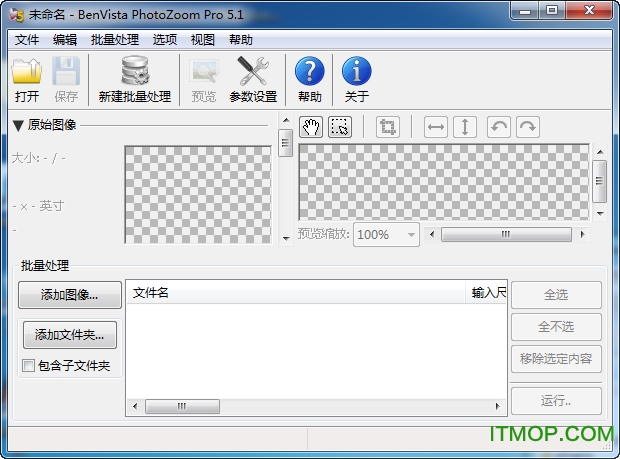Viewport: 620px width, 459px height.
Task: Click the 添加图像... button
Action: coord(70,295)
